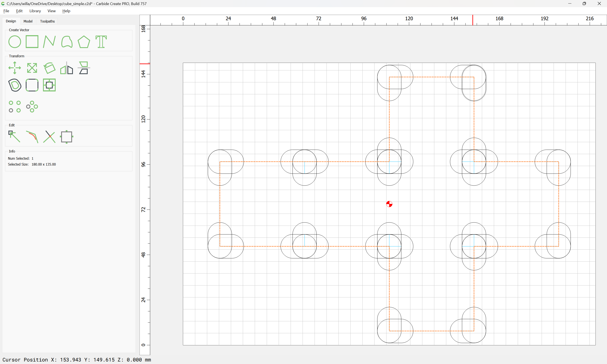Switch to the Model tab
The image size is (607, 364).
pyautogui.click(x=28, y=21)
